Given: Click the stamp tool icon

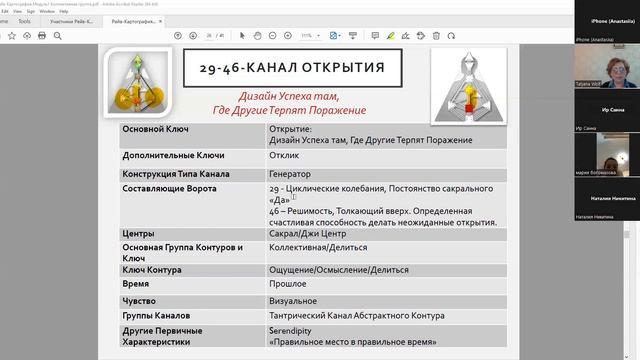Looking at the screenshot, I should 421,36.
